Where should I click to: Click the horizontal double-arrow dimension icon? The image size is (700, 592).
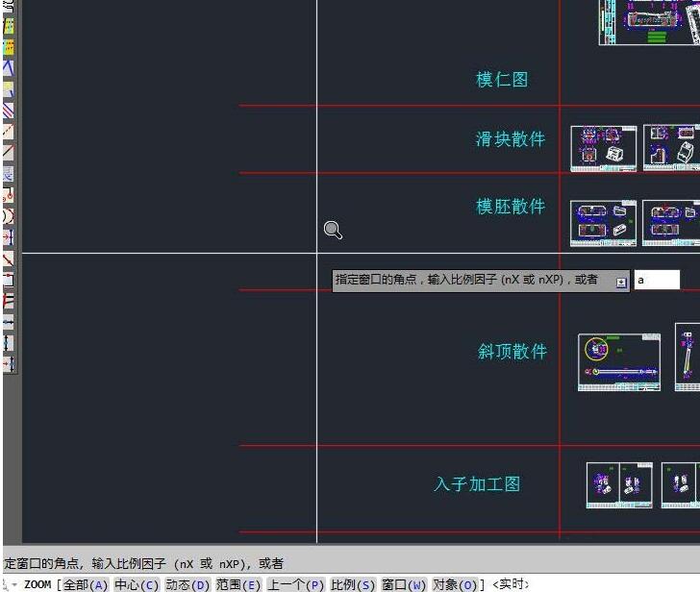(x=9, y=322)
